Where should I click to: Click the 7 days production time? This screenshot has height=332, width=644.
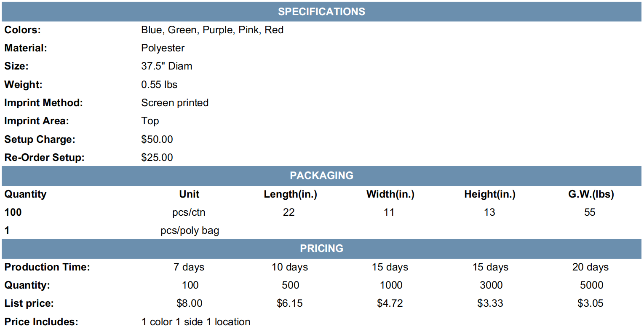coord(189,267)
